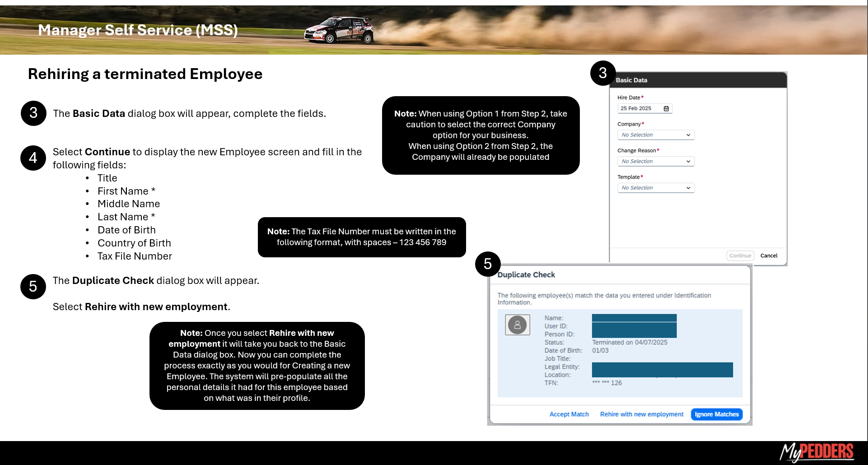Select Accept Match link

point(569,414)
